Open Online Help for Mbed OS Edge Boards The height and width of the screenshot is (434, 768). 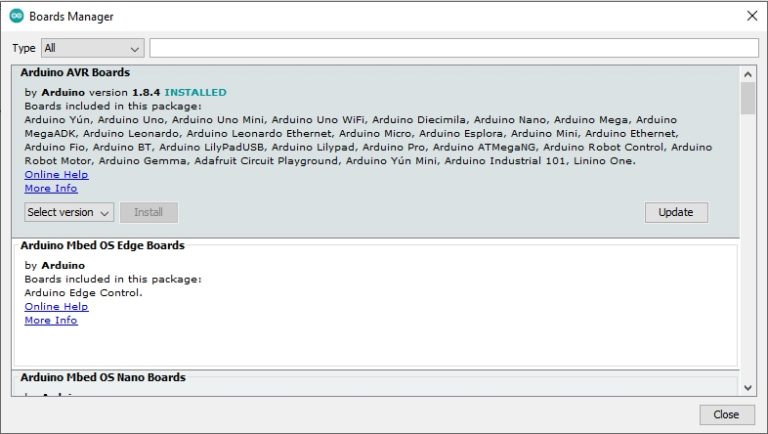tap(56, 307)
